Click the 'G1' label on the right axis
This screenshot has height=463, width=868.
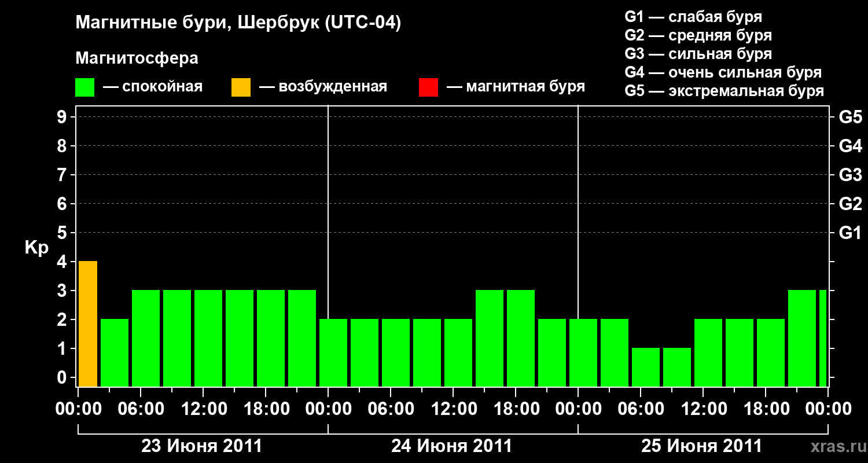click(850, 233)
